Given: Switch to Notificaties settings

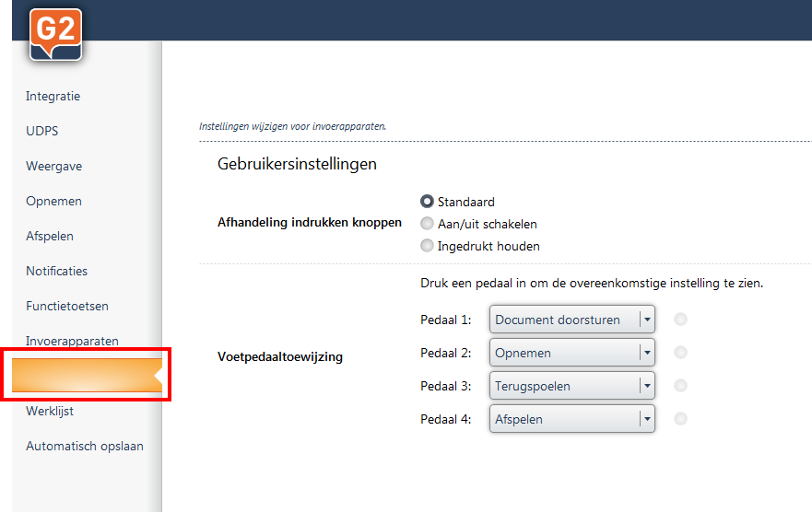Looking at the screenshot, I should coord(56,271).
